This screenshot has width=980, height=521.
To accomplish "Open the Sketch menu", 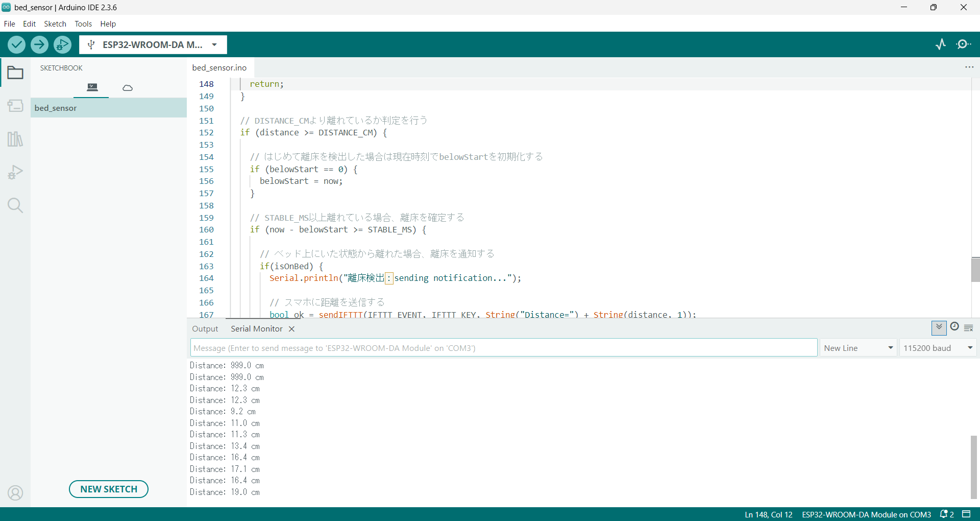I will click(x=55, y=23).
